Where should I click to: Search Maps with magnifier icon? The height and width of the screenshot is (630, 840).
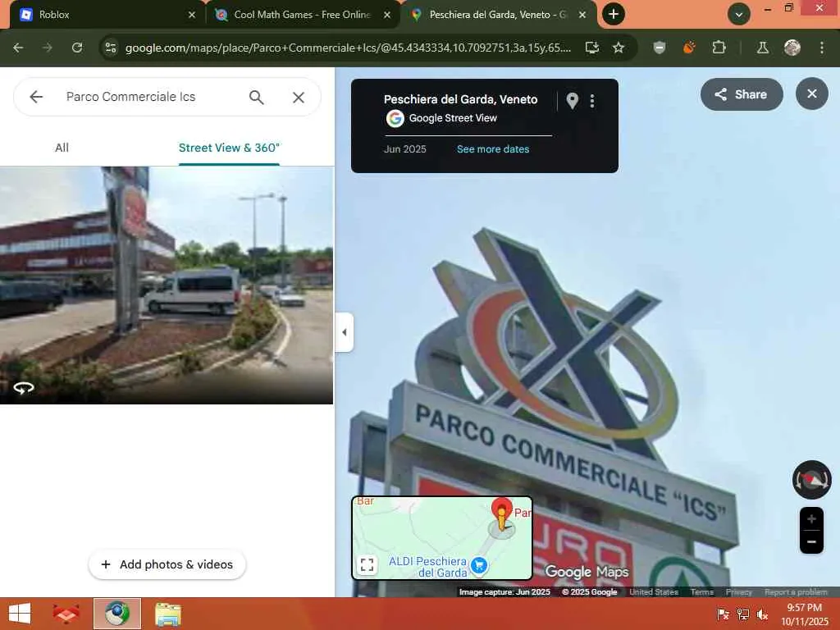(257, 97)
